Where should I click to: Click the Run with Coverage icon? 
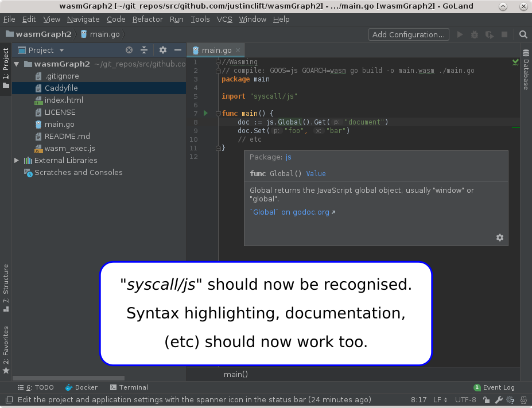click(x=490, y=34)
